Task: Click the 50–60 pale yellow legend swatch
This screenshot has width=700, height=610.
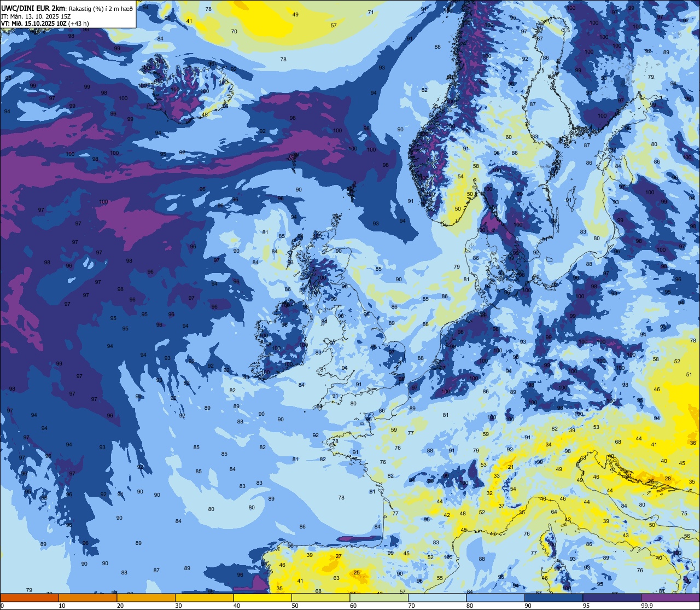Action: pyautogui.click(x=320, y=597)
